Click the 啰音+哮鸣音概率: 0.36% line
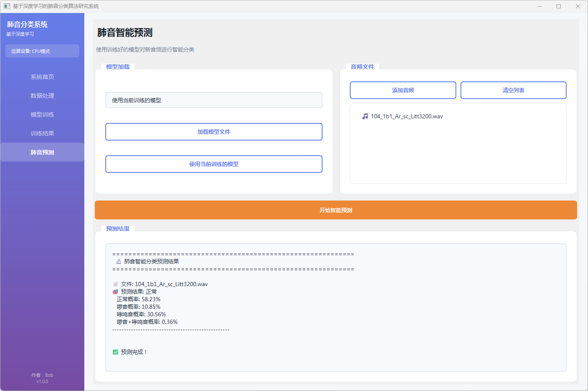This screenshot has height=391, width=588. [x=147, y=322]
